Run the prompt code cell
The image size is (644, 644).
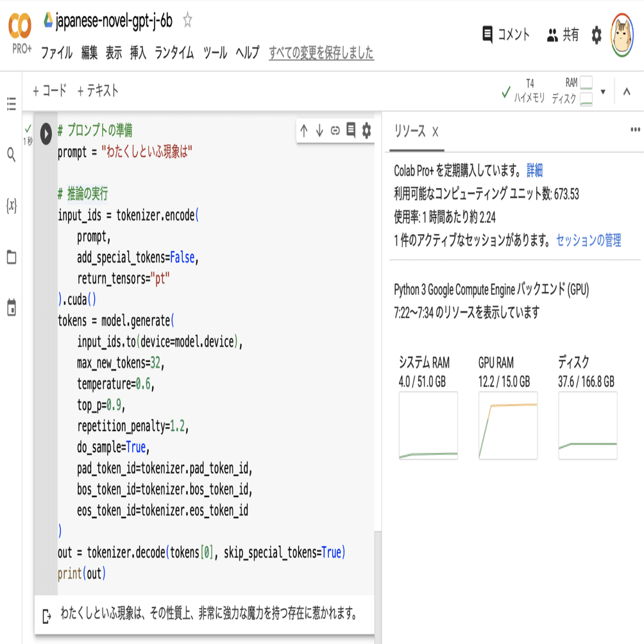[x=45, y=134]
